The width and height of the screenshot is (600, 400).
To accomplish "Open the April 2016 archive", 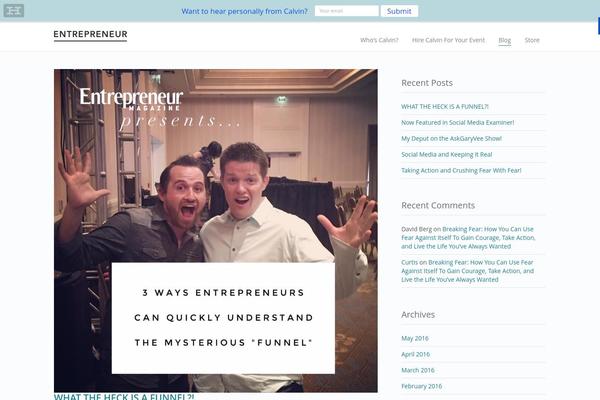I will click(x=416, y=354).
